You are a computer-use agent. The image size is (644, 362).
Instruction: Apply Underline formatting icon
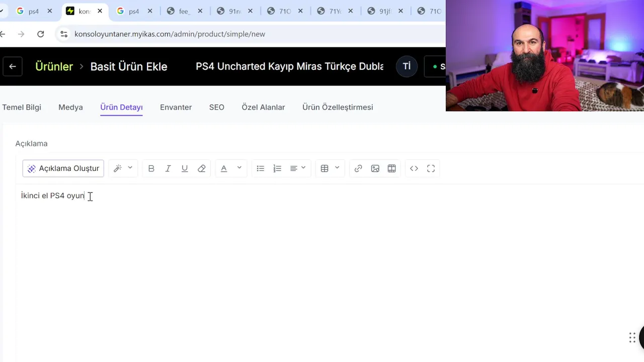click(185, 168)
